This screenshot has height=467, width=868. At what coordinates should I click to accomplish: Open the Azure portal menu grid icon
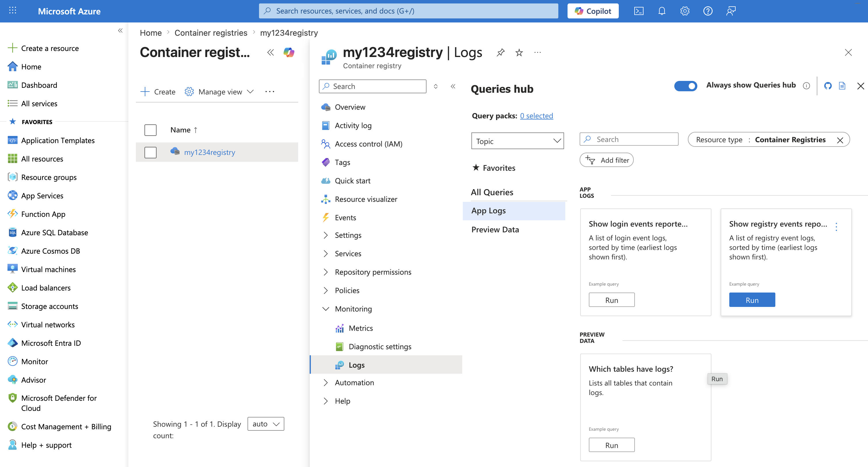[x=12, y=11]
